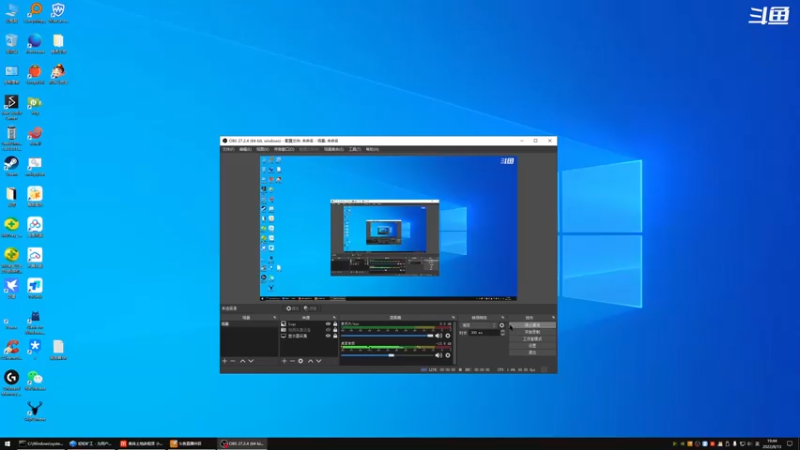Pop out the Sources dock header icon
The image size is (800, 450).
point(334,317)
